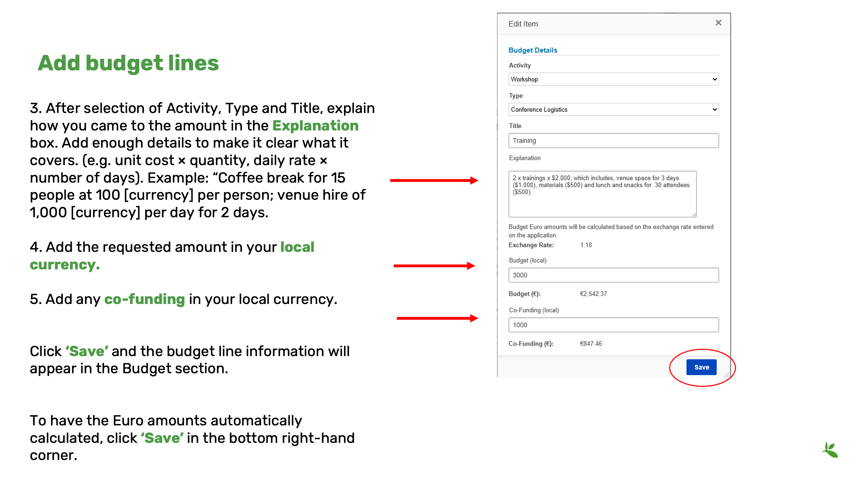Open the Activity dropdown showing Workshop

[613, 79]
